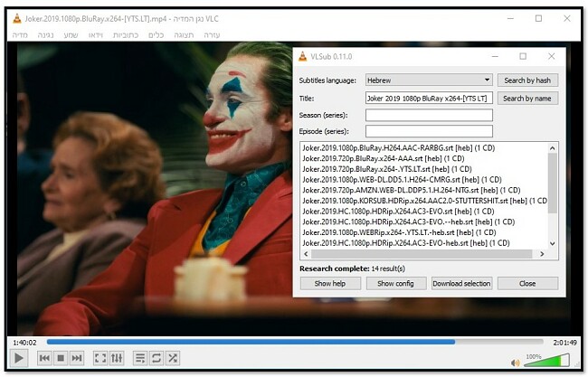588x377 pixels.
Task: Stop playback with the stop button
Action: coord(61,358)
